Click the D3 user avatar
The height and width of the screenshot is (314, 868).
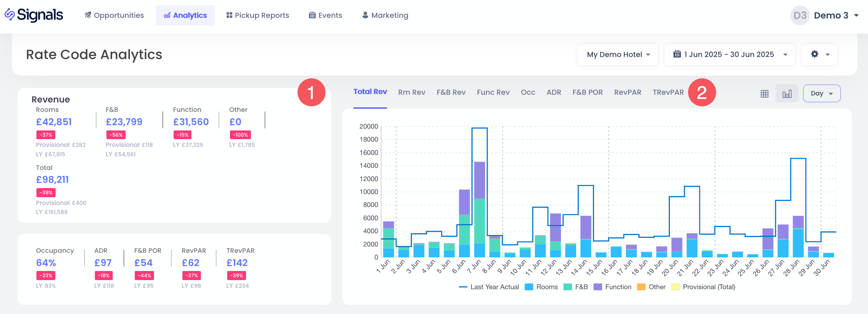[x=800, y=15]
